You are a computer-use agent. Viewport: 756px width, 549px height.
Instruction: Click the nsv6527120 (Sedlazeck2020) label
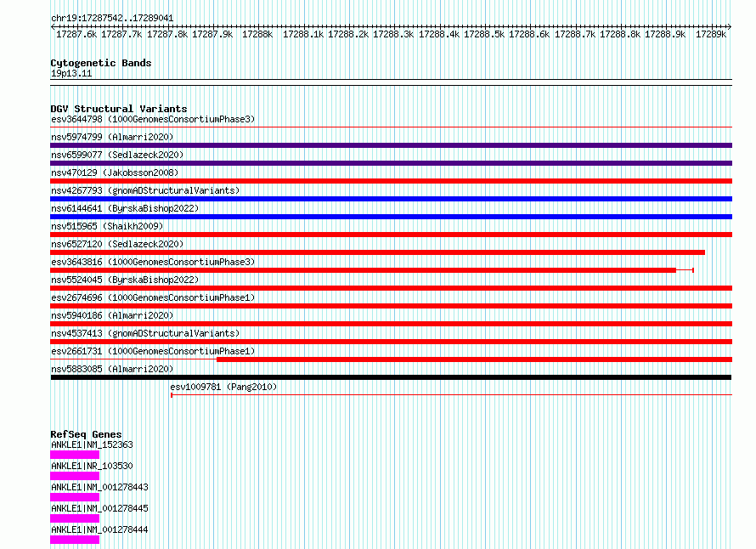click(x=117, y=244)
